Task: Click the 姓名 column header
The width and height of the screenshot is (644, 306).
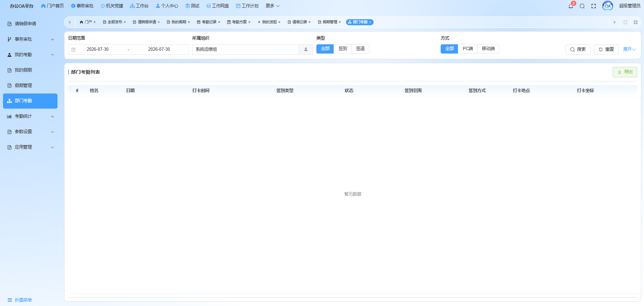Action: pos(94,91)
